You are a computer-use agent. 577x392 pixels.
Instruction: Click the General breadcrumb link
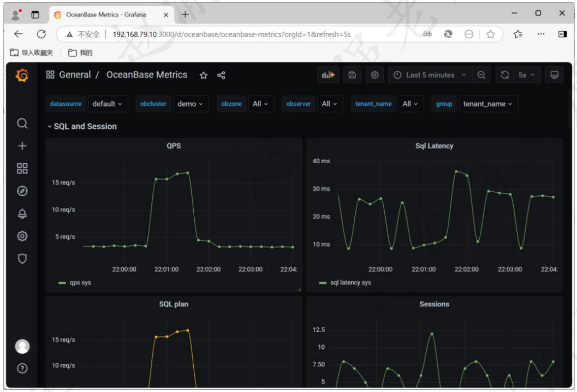[75, 75]
